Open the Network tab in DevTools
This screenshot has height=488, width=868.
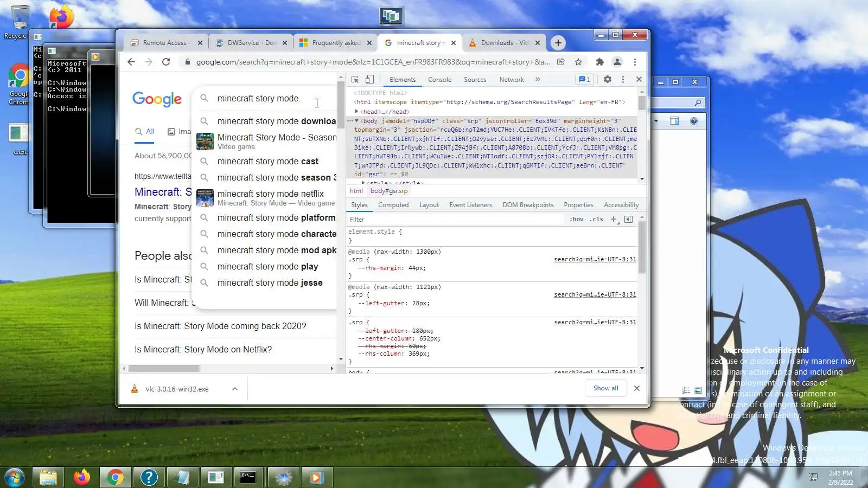512,80
